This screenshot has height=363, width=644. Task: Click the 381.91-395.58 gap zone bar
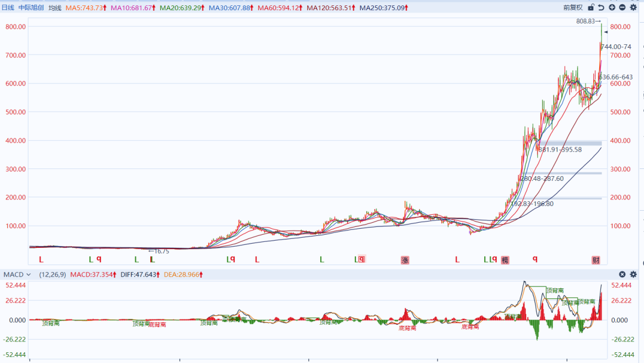(569, 143)
